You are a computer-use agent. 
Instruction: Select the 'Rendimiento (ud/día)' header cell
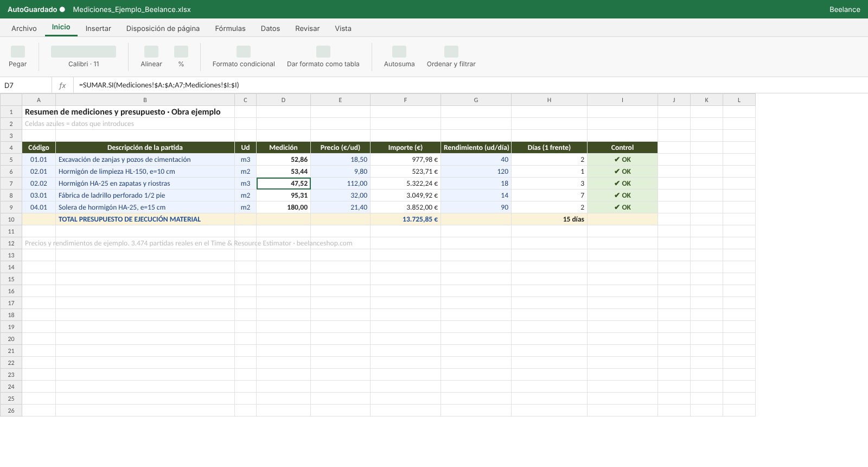tap(476, 148)
